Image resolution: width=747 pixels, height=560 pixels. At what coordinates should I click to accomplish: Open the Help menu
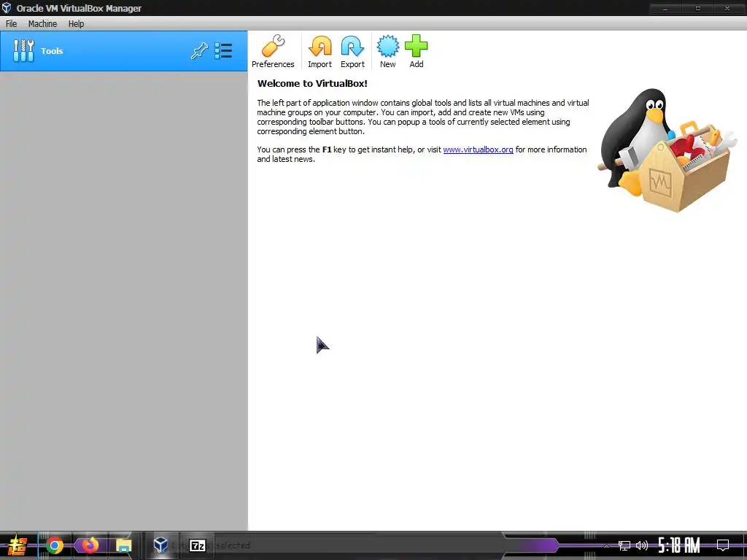click(x=76, y=24)
